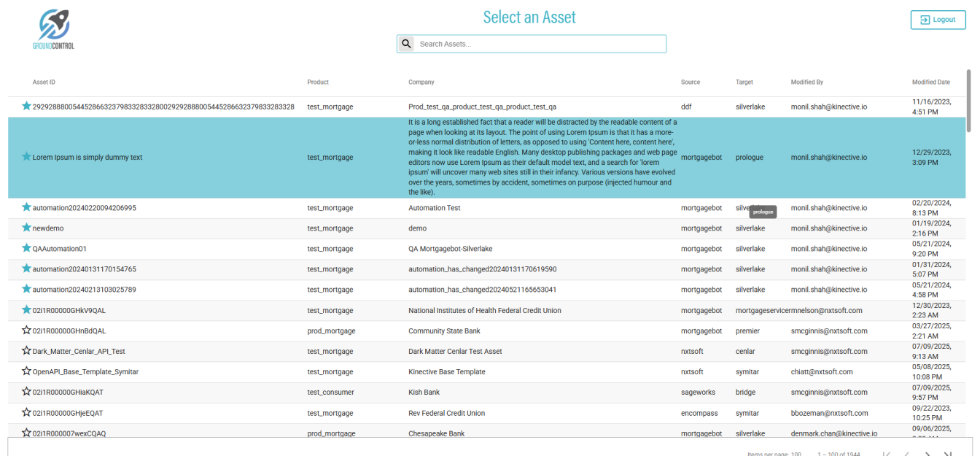Go to the next page arrow

coord(927,455)
